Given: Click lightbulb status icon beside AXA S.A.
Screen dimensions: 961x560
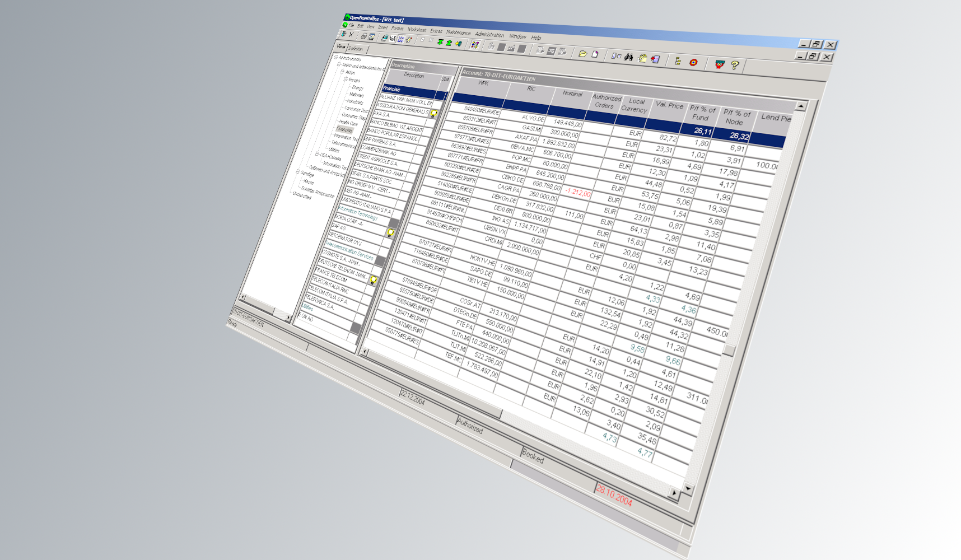Looking at the screenshot, I should [434, 114].
